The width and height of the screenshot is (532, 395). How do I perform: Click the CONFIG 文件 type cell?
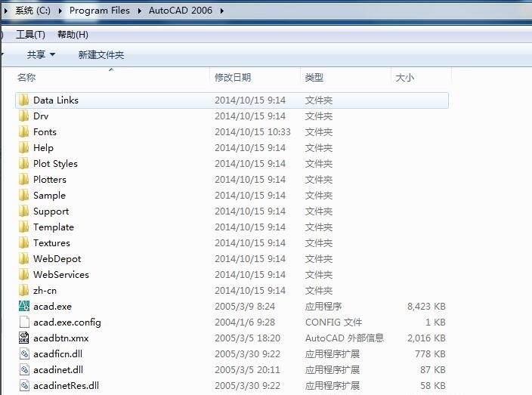pyautogui.click(x=334, y=322)
